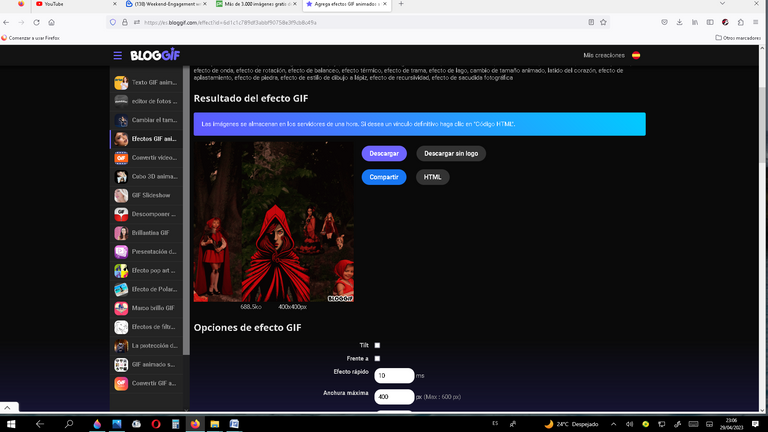Close the YouTube tab
The width and height of the screenshot is (768, 432).
click(115, 4)
